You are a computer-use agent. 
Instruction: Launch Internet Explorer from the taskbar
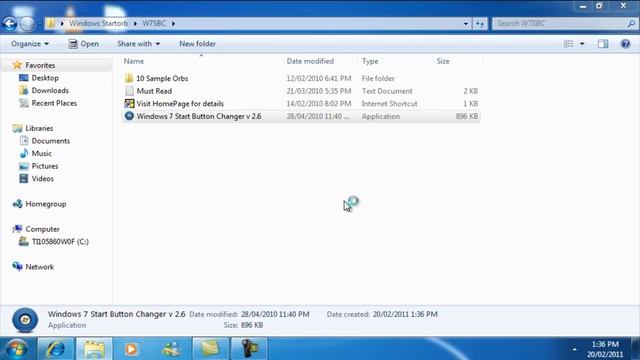pos(56,349)
